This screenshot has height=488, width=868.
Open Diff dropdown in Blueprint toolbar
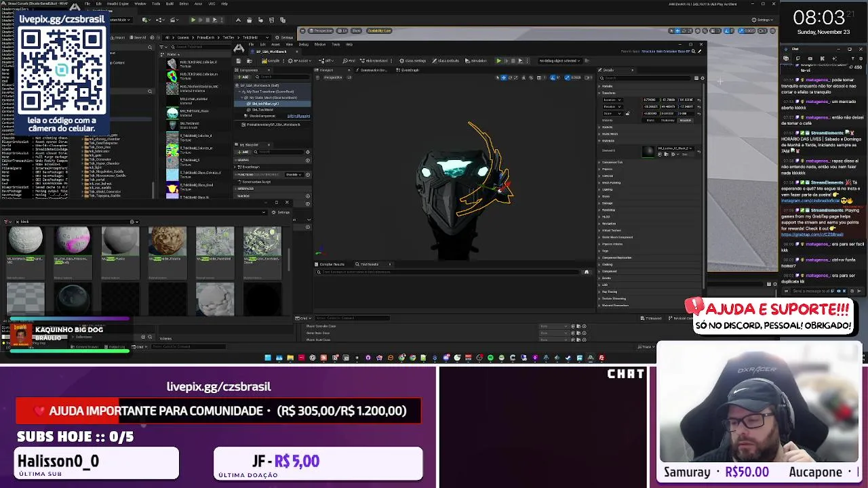pos(326,61)
